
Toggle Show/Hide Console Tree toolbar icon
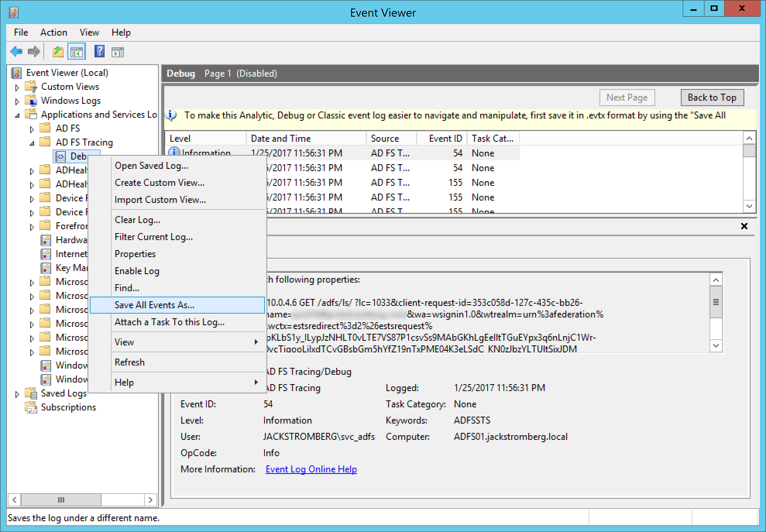(76, 51)
